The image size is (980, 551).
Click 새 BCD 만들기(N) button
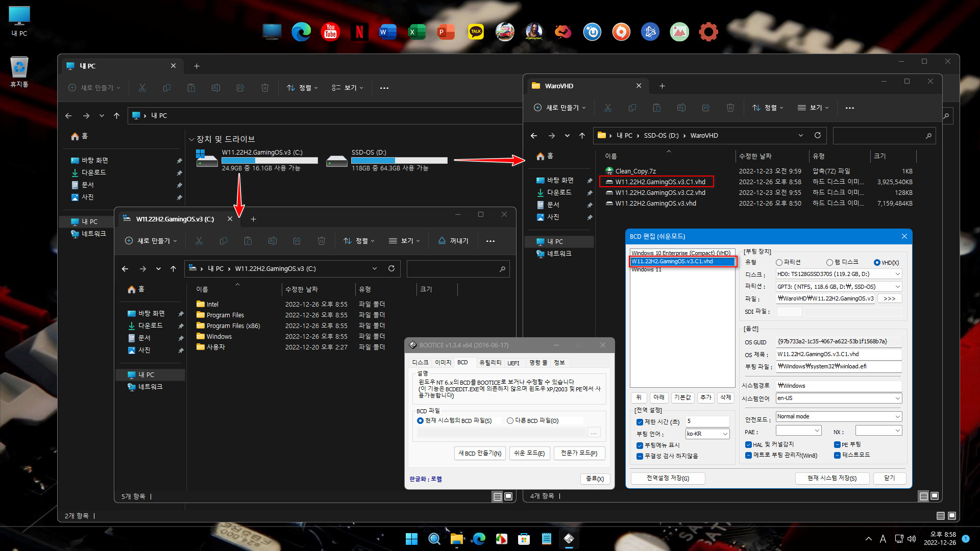click(x=480, y=453)
